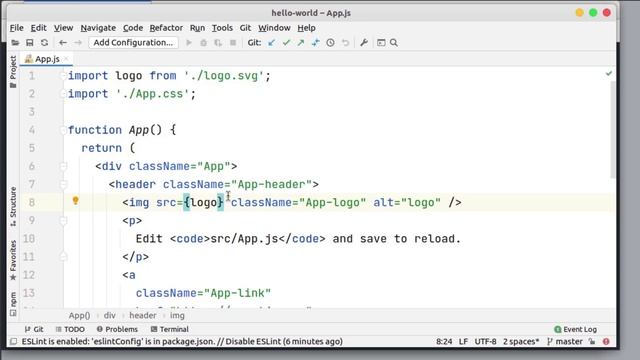Image resolution: width=640 pixels, height=360 pixels.
Task: Navigate back with the left arrow
Action: click(x=63, y=42)
